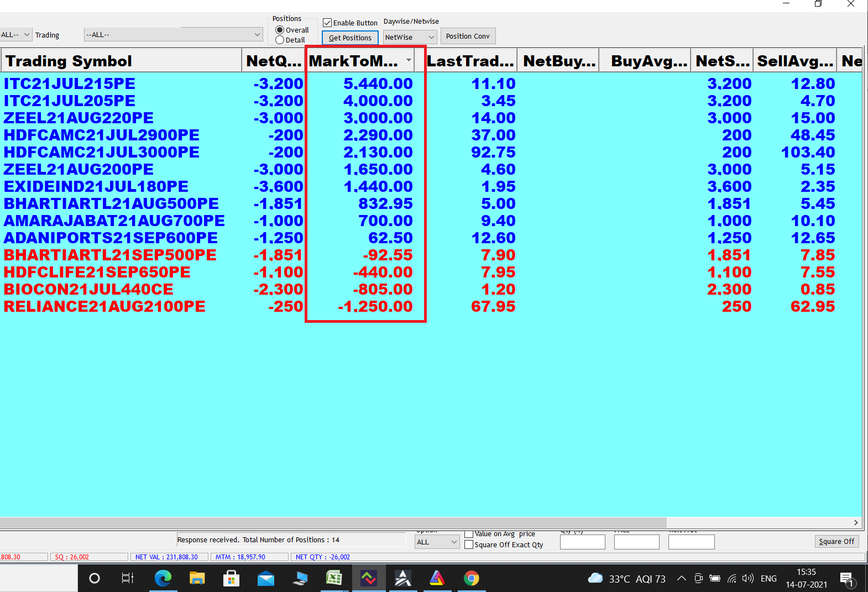Click horizontal scrollbar right arrow
This screenshot has height=592, width=868.
[x=856, y=522]
